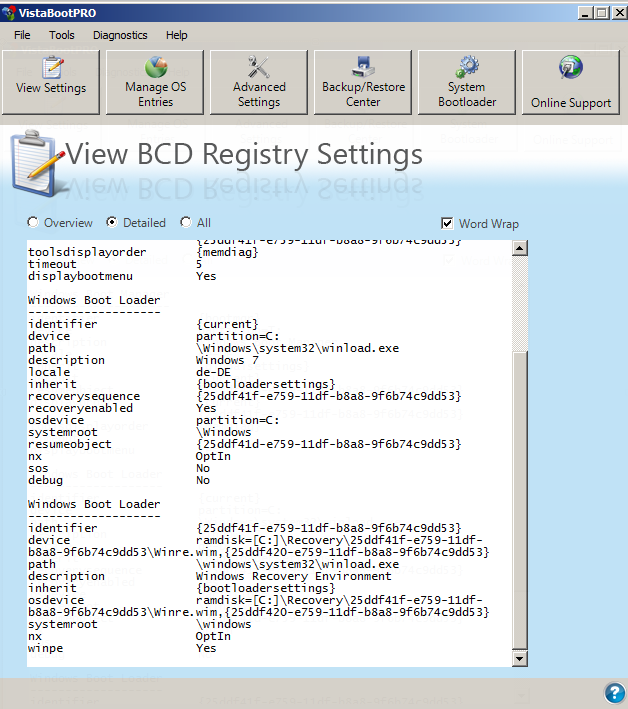Select the Overview radio button
Screen dimensions: 628x709
tap(33, 222)
